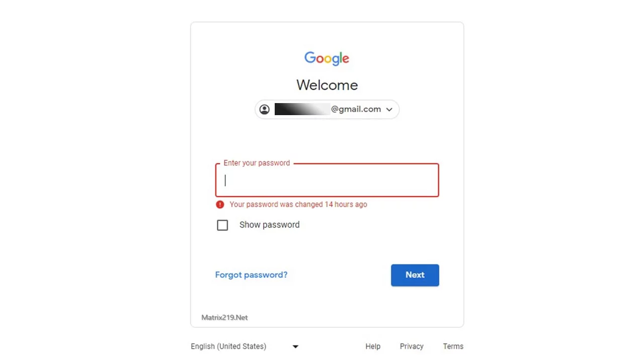The width and height of the screenshot is (644, 362).
Task: Click the "Enter your password" floating label
Action: 257,163
